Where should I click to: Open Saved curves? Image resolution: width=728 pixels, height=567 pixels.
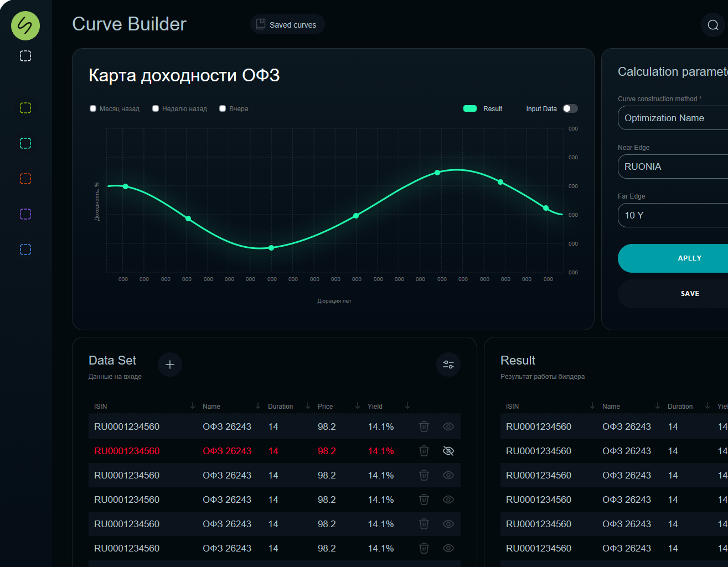click(x=287, y=25)
